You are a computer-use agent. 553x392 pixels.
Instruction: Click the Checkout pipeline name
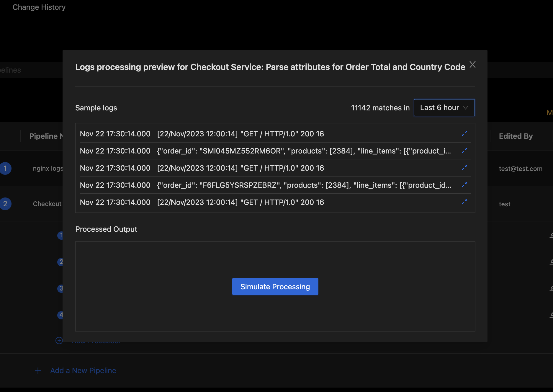tap(47, 204)
